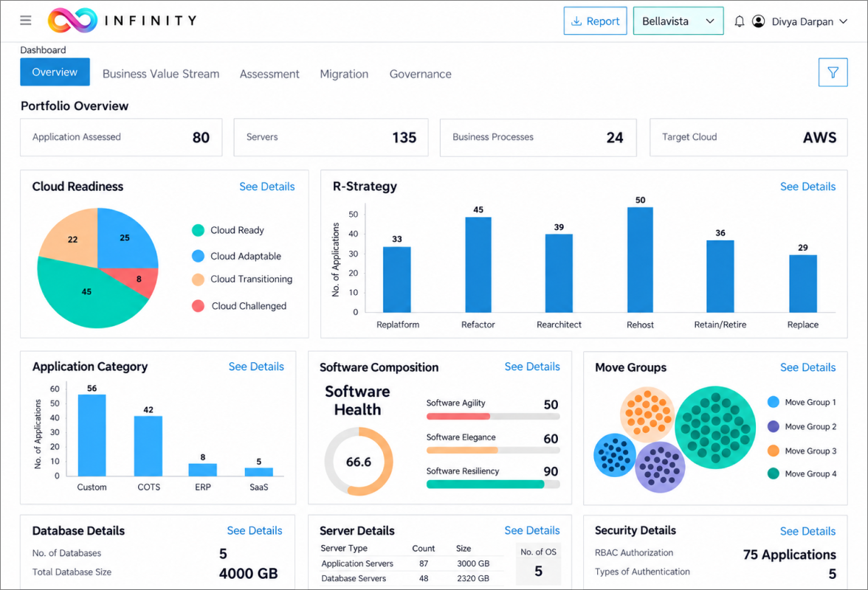The image size is (868, 590).
Task: Open the filter funnel button
Action: coord(833,72)
